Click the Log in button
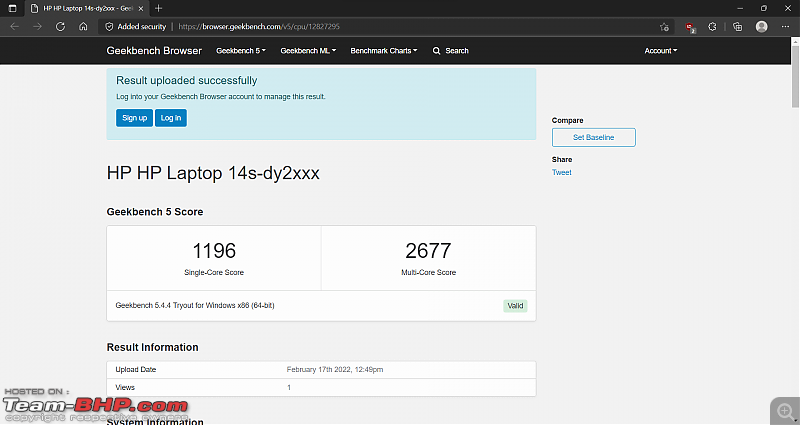This screenshot has height=425, width=800. [x=171, y=118]
